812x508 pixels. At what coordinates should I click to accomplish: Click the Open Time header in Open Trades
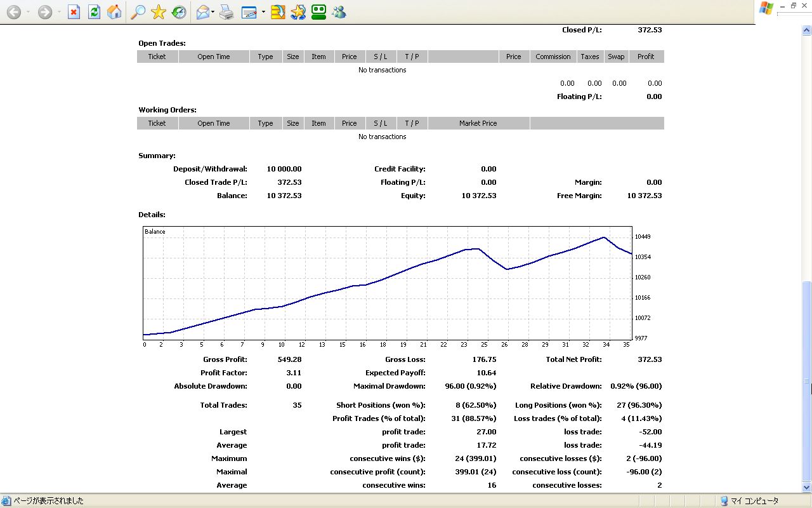click(x=214, y=57)
